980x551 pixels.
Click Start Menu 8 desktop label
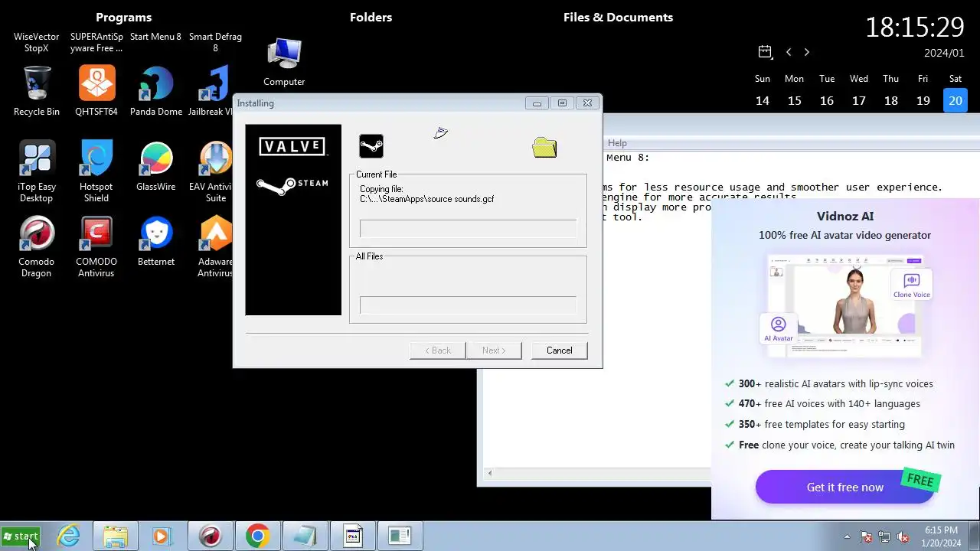(x=155, y=37)
